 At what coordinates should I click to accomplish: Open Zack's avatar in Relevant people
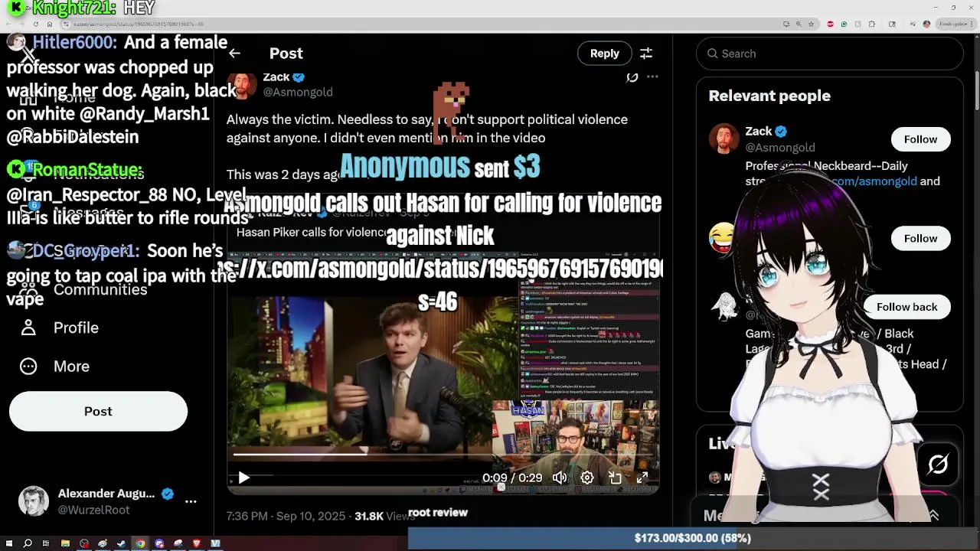pos(724,139)
